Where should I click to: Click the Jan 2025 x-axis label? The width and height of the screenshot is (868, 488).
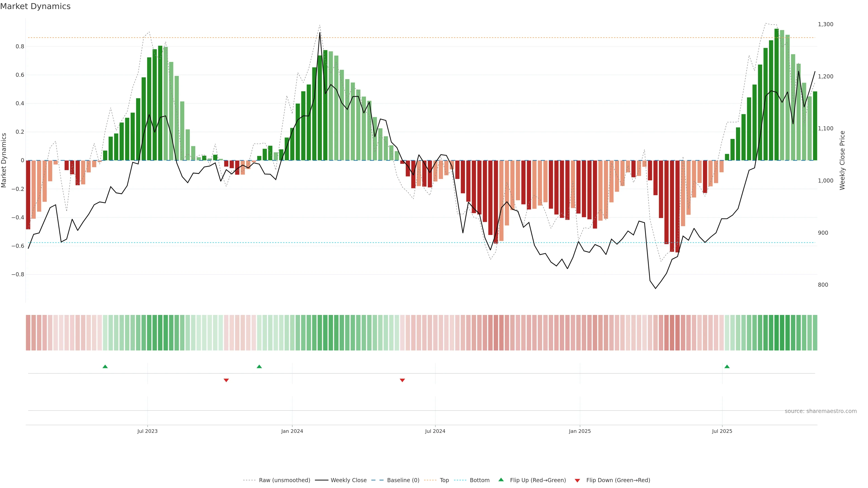[580, 431]
